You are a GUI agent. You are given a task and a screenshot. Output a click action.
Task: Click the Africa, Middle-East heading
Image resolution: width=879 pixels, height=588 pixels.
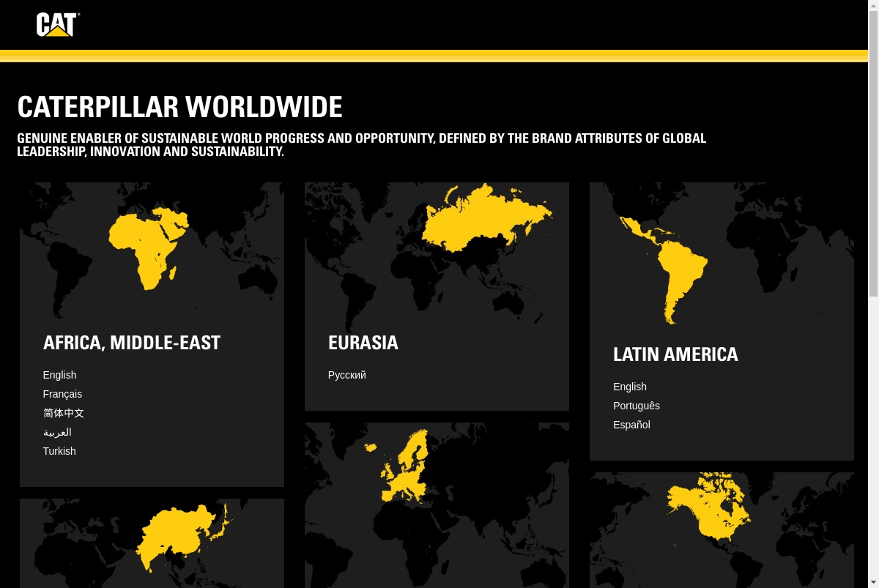[x=132, y=343]
